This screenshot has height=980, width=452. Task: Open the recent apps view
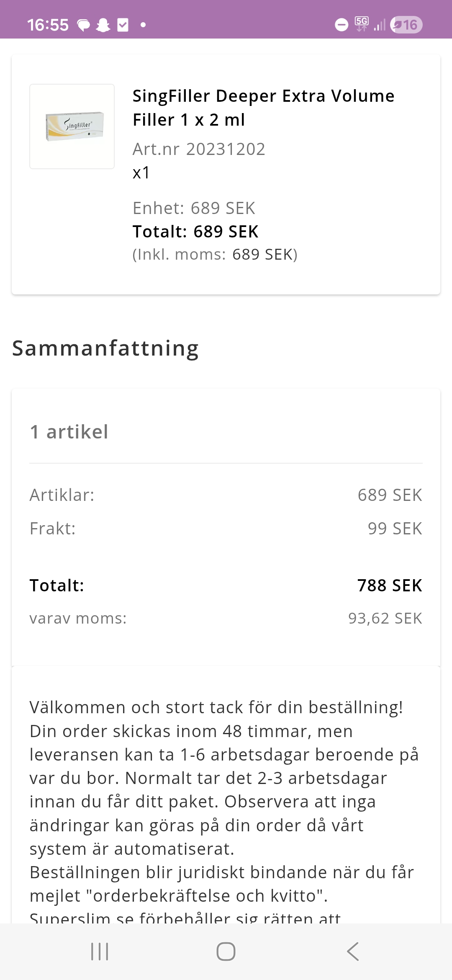[x=100, y=952]
